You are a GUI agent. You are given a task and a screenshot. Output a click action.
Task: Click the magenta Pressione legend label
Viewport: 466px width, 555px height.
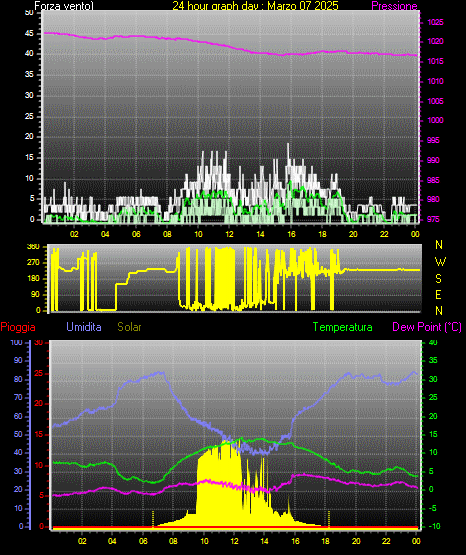coord(394,6)
